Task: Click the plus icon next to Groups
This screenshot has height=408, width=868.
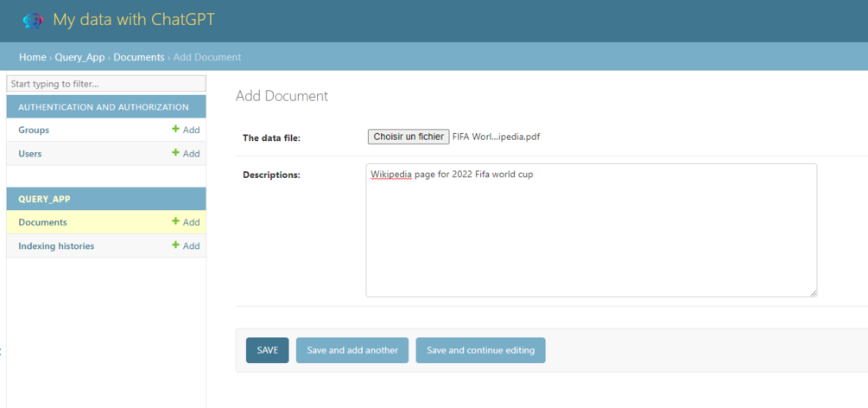Action: click(x=175, y=129)
